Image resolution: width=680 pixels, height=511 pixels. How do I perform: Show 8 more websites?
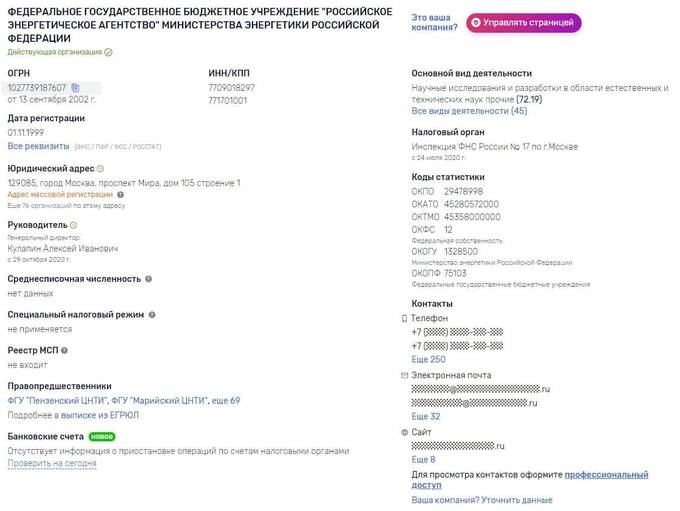click(x=423, y=459)
